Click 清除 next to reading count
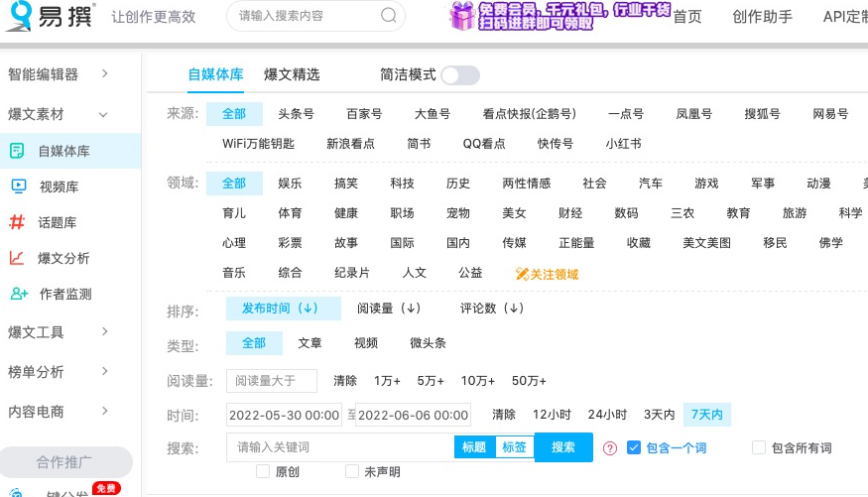This screenshot has width=868, height=497. tap(345, 381)
